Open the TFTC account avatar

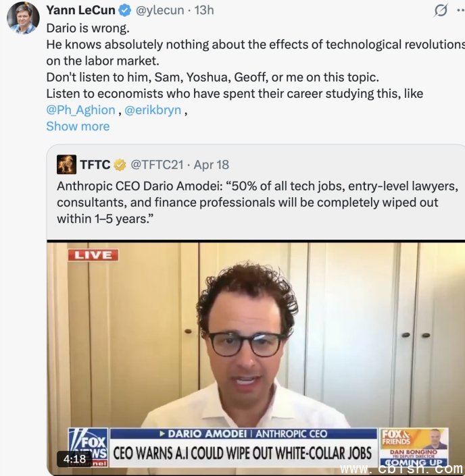66,164
